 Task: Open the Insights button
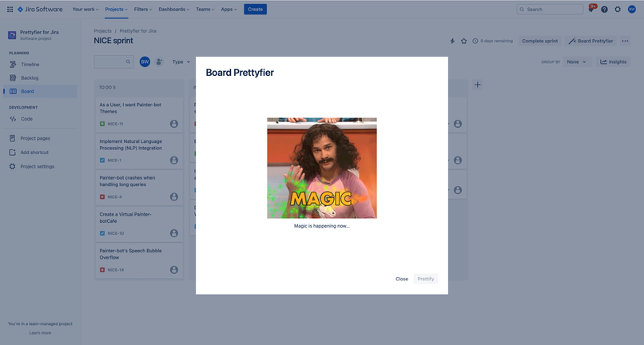613,62
